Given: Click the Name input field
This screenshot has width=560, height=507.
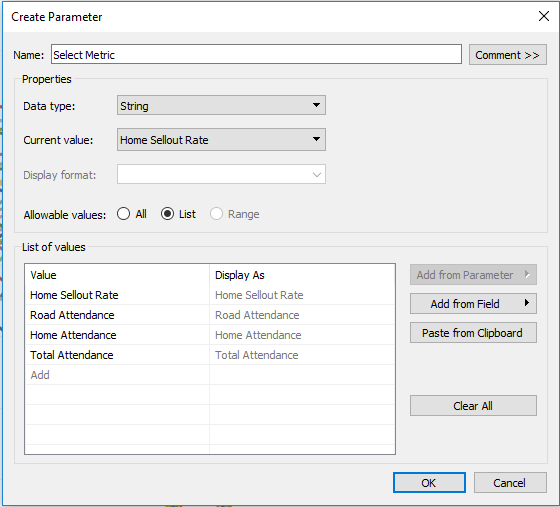Looking at the screenshot, I should pyautogui.click(x=256, y=54).
